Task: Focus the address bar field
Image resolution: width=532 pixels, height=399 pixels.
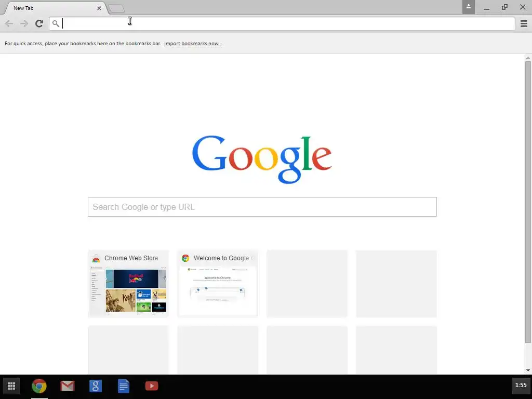Action: click(x=282, y=23)
